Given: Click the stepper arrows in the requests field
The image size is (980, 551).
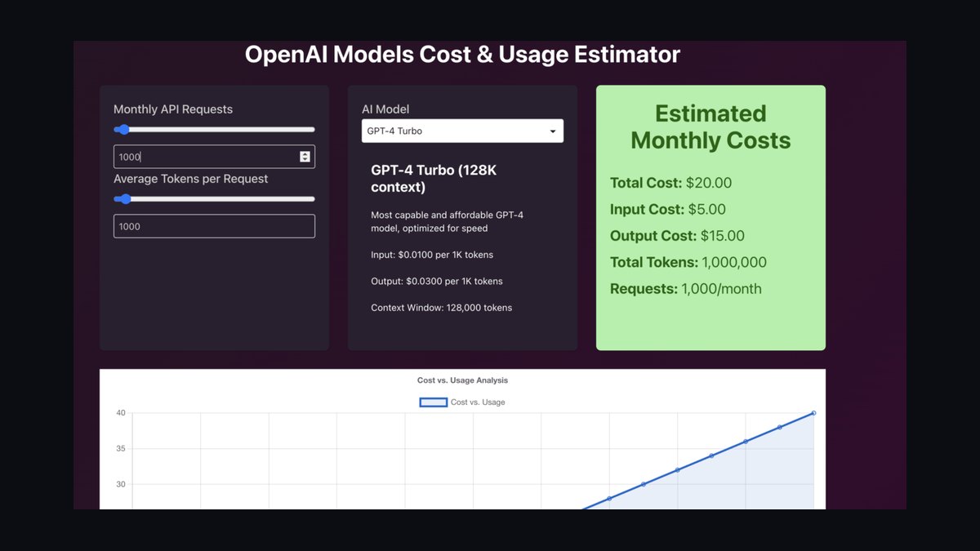Looking at the screenshot, I should click(x=305, y=157).
